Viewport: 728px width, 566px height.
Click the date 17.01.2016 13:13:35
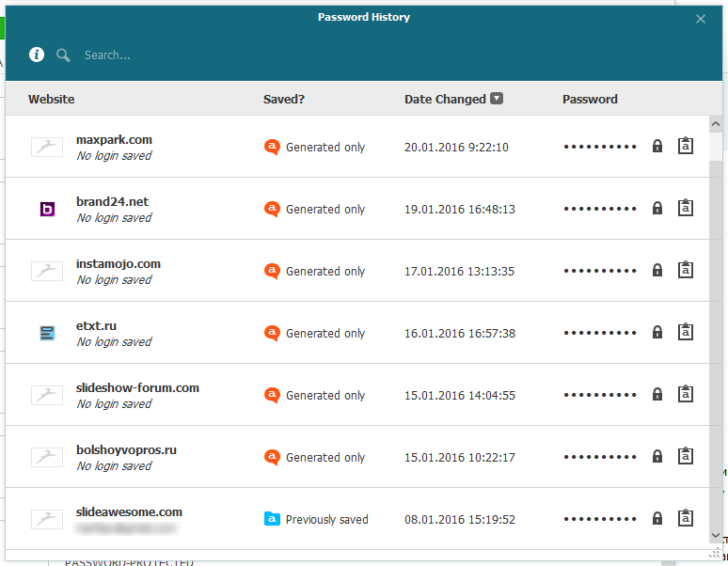click(459, 272)
